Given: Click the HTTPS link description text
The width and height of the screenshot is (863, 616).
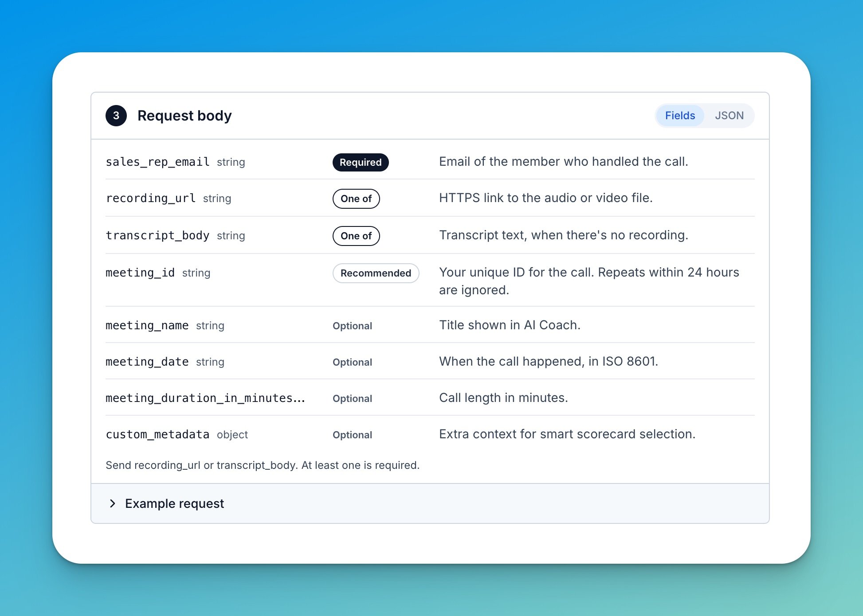Looking at the screenshot, I should (546, 198).
